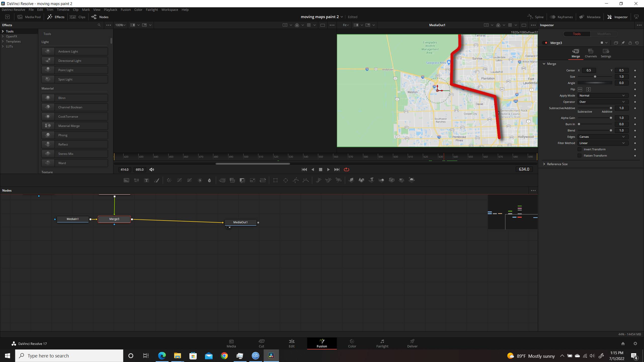Open the Apply Mode dropdown

(603, 96)
